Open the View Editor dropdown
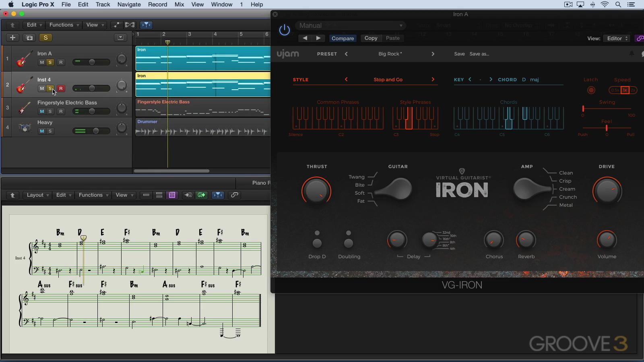 617,38
